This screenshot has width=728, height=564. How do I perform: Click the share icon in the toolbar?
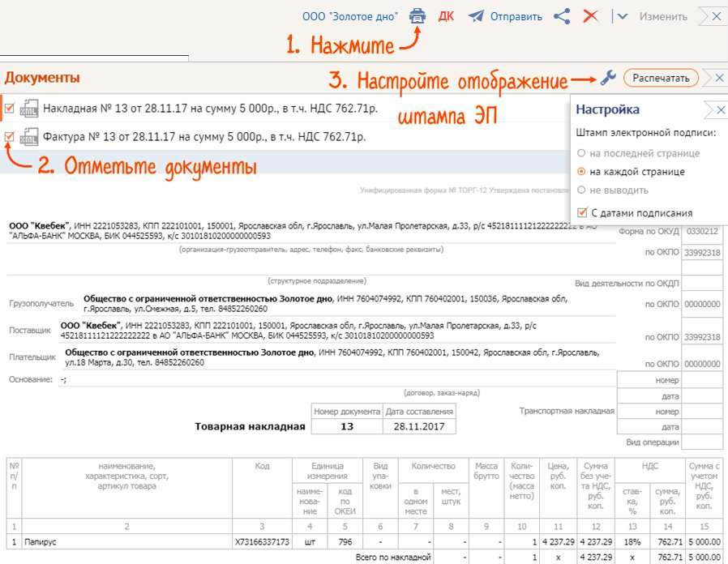click(562, 17)
